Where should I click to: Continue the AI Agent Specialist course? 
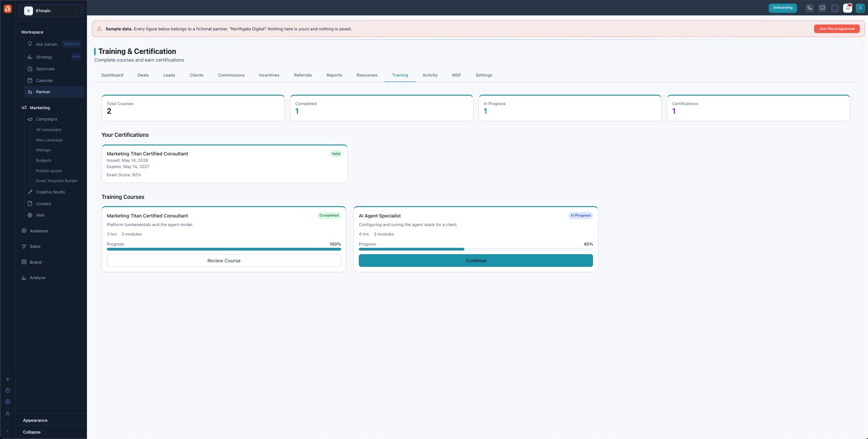(x=476, y=261)
